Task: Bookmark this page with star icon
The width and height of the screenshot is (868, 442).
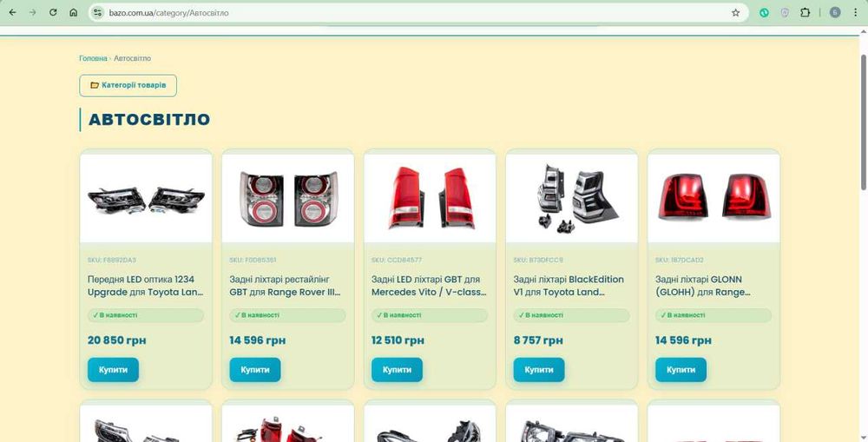Action: (736, 13)
